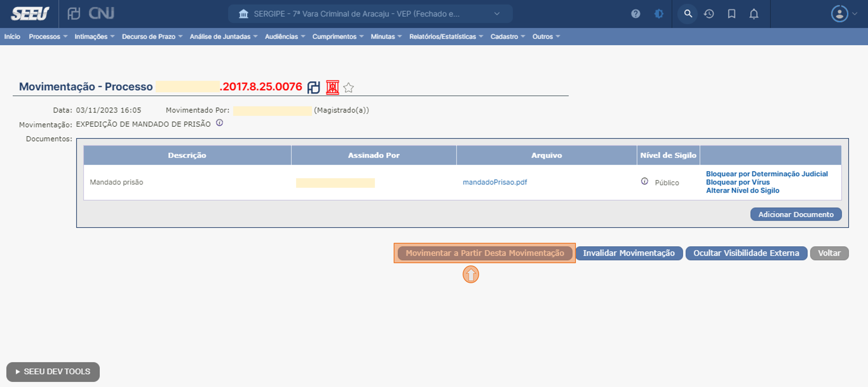
Task: Open the user profile avatar
Action: point(839,14)
